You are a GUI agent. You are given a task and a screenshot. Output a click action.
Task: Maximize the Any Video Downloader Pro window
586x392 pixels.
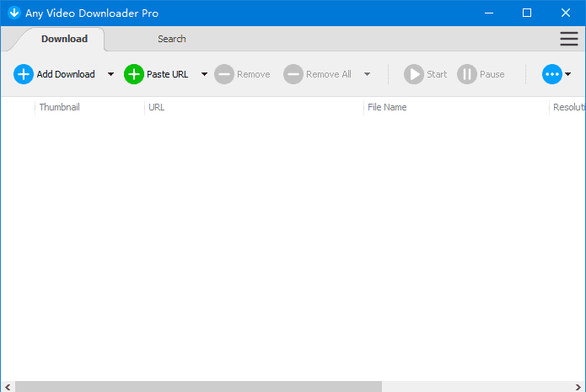coord(527,13)
